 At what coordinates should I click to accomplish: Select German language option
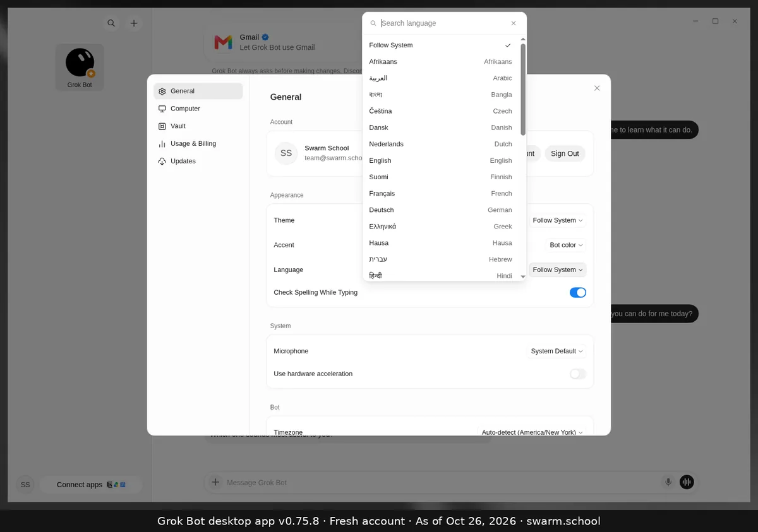coord(441,210)
